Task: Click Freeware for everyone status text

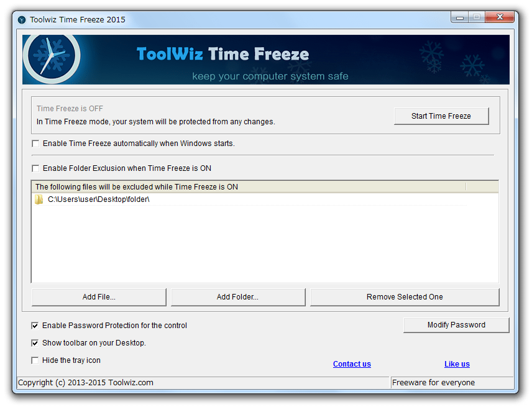Action: [433, 383]
